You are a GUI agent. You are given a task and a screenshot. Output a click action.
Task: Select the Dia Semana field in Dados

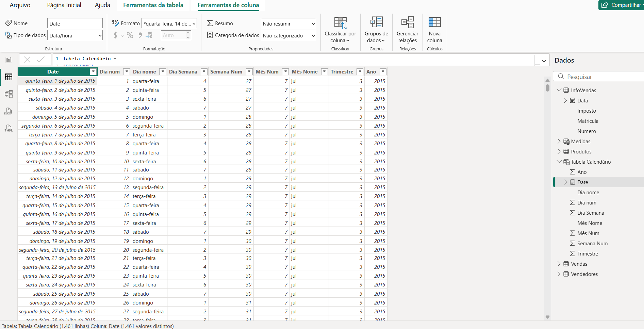[591, 213]
